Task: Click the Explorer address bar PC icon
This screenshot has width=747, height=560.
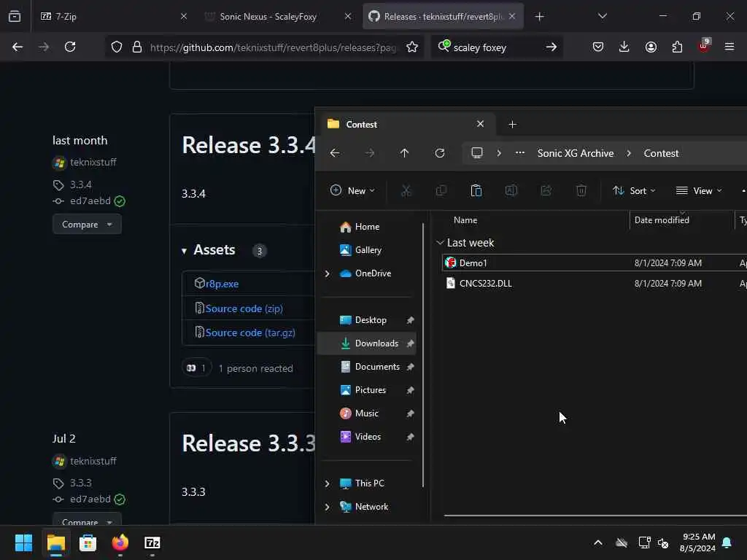Action: pyautogui.click(x=477, y=153)
